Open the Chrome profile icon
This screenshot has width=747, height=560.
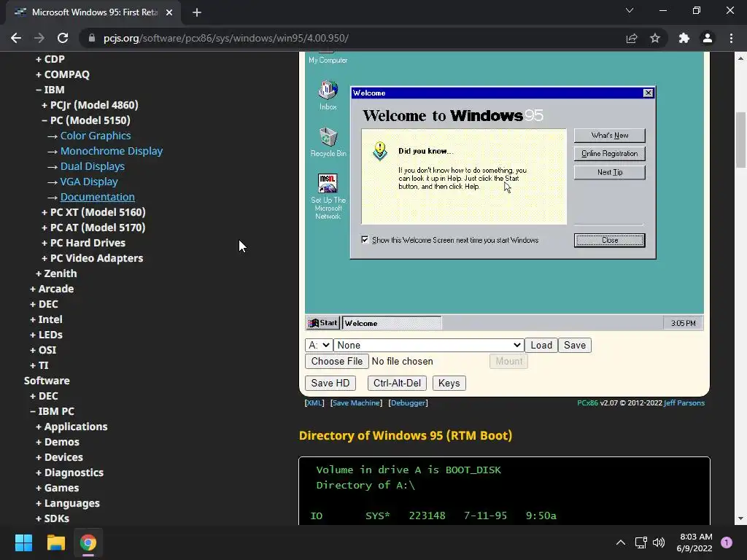pos(708,38)
